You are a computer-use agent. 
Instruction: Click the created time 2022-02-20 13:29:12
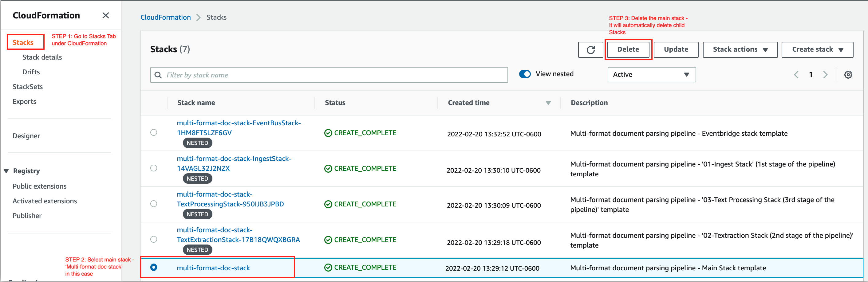click(x=492, y=268)
